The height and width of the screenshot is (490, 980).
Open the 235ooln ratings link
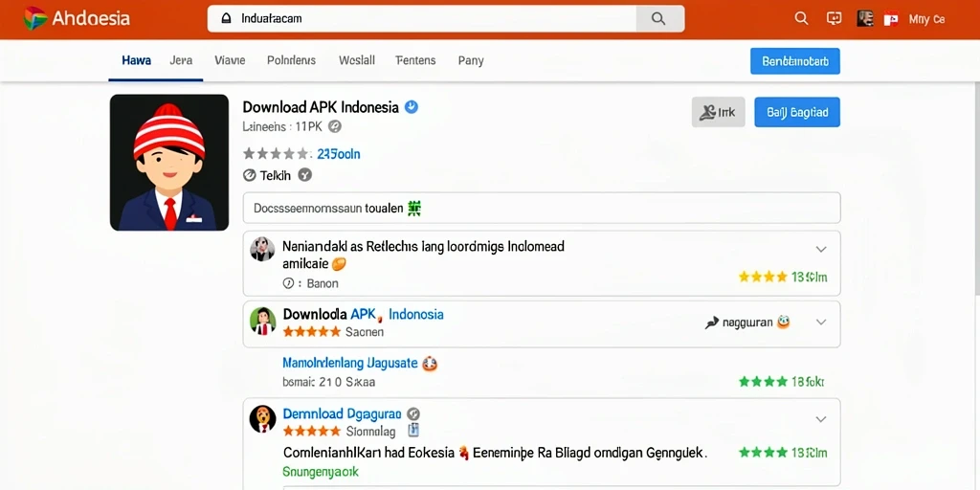click(339, 154)
